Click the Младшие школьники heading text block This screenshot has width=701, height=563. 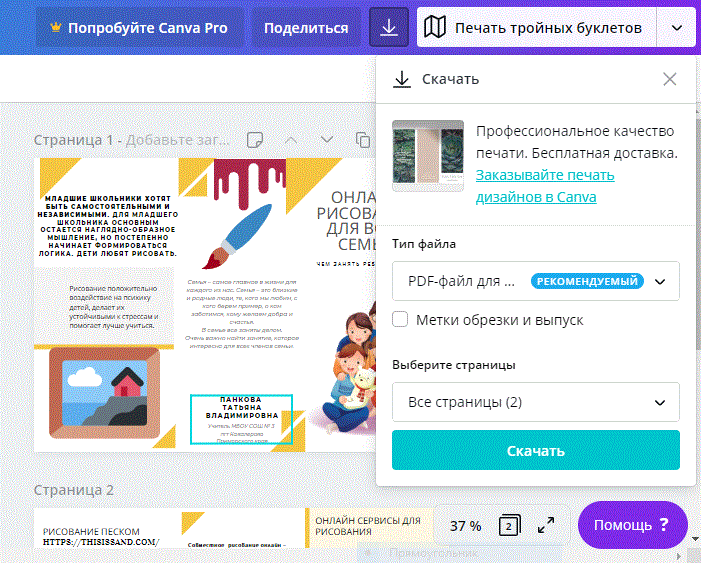(108, 226)
